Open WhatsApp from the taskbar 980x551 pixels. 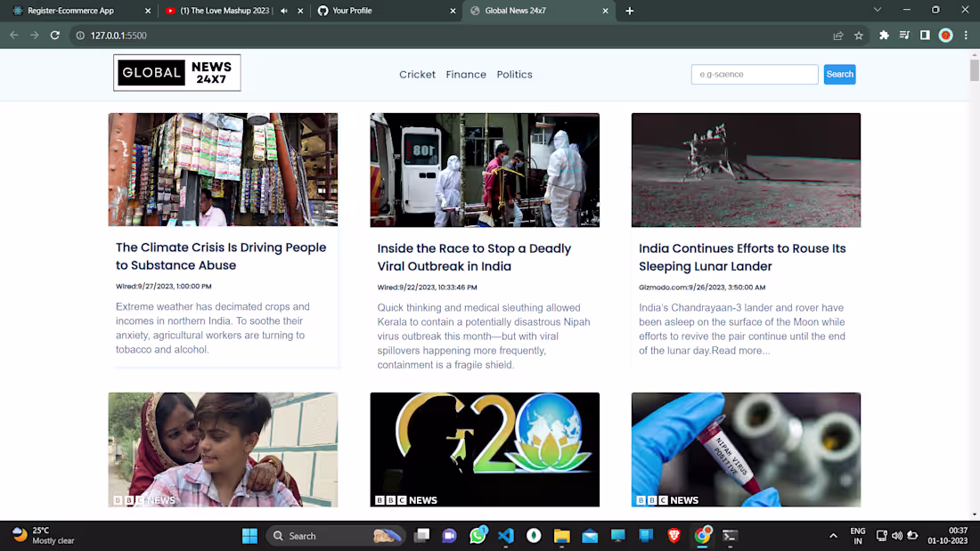(x=478, y=535)
